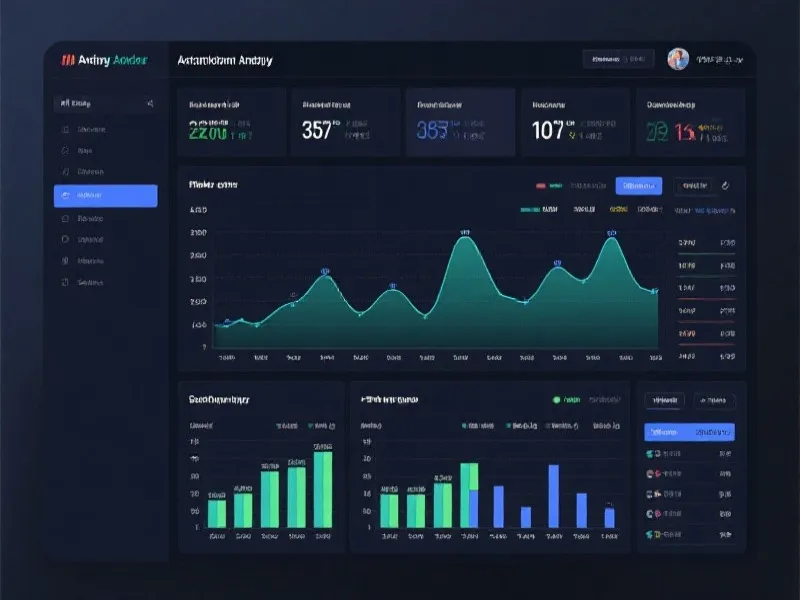Click the dashboard title text in header
The width and height of the screenshot is (800, 600).
[225, 60]
